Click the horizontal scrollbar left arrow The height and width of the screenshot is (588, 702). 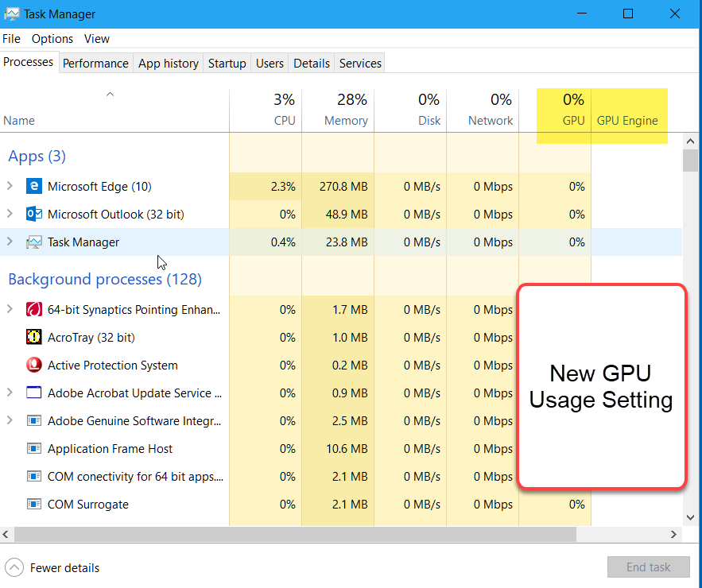click(6, 534)
